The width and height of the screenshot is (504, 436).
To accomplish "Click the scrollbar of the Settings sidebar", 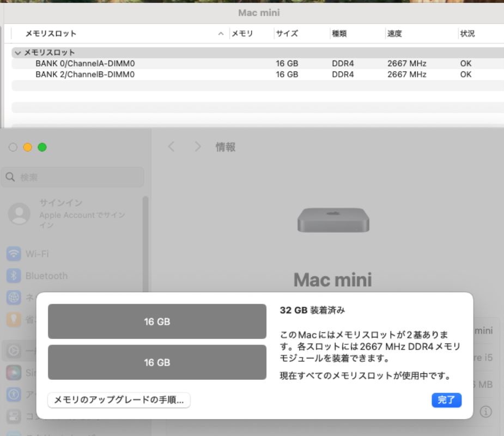I will click(x=145, y=244).
